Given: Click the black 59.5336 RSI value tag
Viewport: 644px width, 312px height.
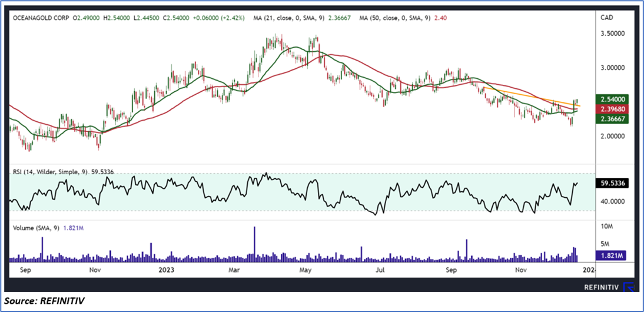Looking at the screenshot, I should click(x=612, y=184).
